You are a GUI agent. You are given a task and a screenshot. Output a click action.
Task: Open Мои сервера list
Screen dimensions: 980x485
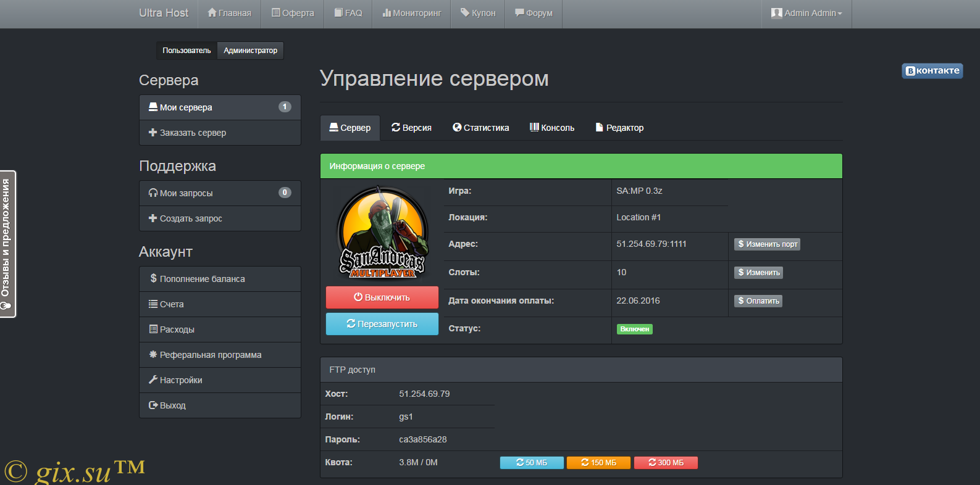coord(220,107)
